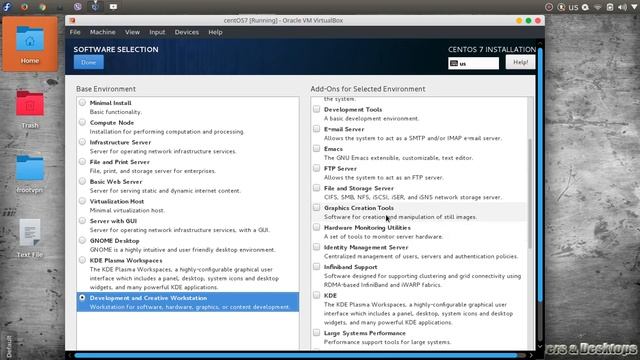The height and width of the screenshot is (360, 640).
Task: Launch Chrome from the top panel
Action: (x=42, y=7)
